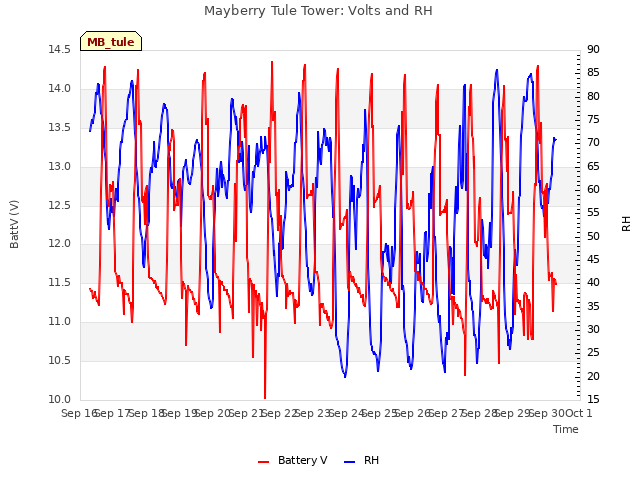Click the 12.5 left axis tick
The height and width of the screenshot is (480, 640).
pos(60,205)
